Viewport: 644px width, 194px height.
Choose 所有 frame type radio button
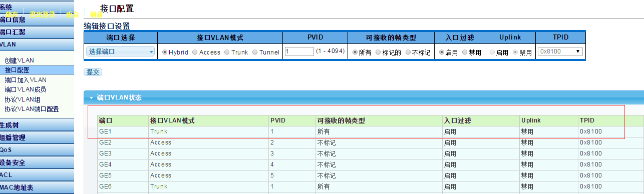[355, 52]
